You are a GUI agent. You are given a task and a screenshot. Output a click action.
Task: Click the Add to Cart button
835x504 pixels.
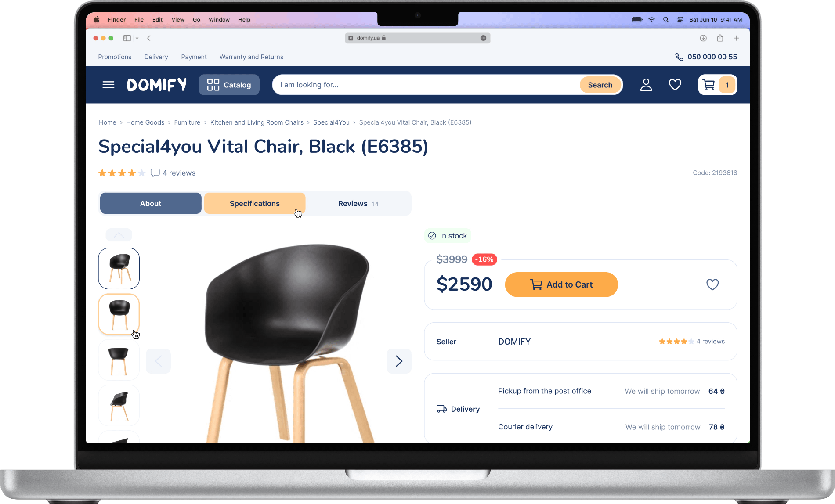(561, 284)
